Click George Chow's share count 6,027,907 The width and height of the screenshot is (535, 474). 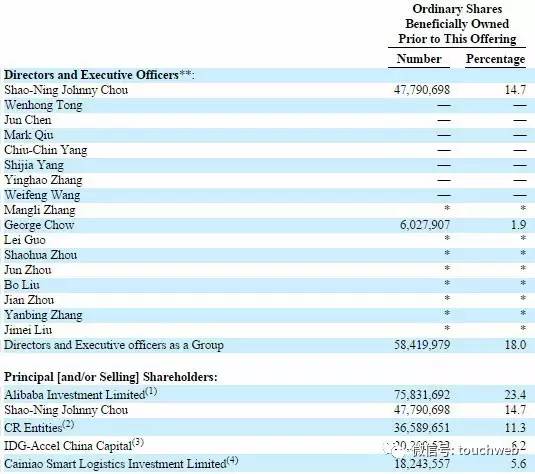coord(425,225)
